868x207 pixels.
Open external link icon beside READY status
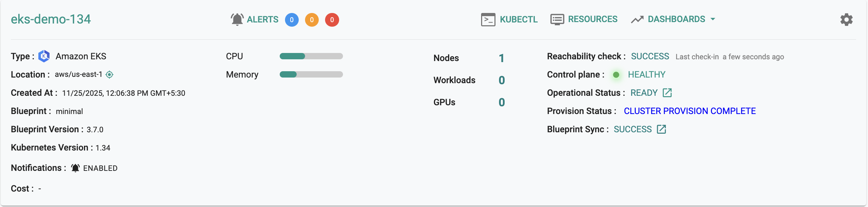click(x=667, y=93)
